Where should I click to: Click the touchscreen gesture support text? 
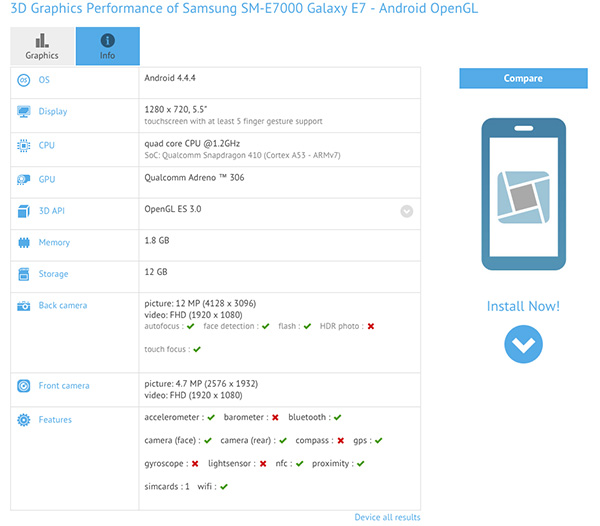coord(233,121)
